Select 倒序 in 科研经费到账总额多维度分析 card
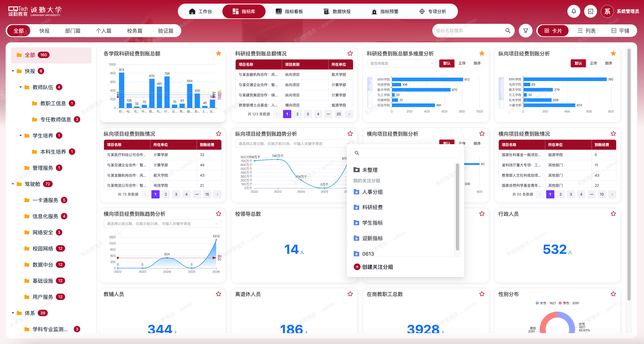Viewport: 644px width, 344px height. [477, 63]
